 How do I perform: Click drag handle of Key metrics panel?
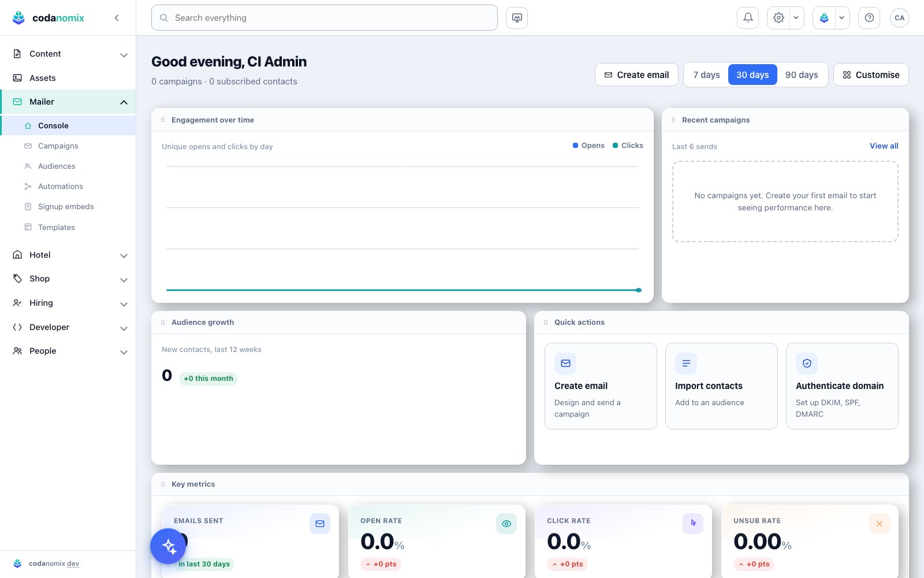(163, 484)
